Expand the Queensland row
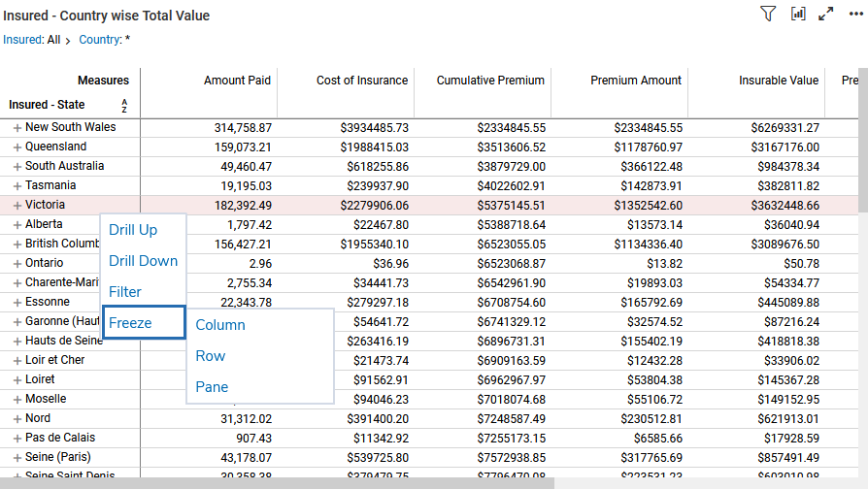Viewport: 868px width, 490px height. [x=17, y=147]
